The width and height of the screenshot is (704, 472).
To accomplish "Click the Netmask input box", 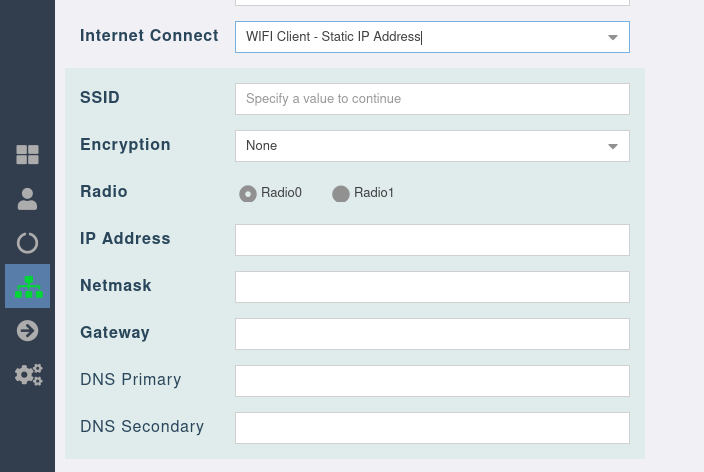I will coord(432,287).
